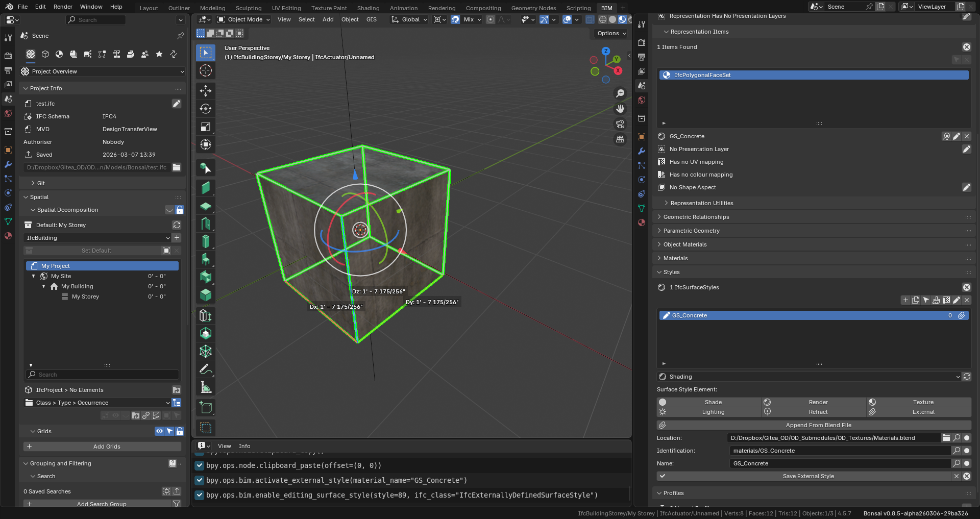Toggle checkbox for clipboard_paste log entry
The image size is (980, 519).
[200, 465]
